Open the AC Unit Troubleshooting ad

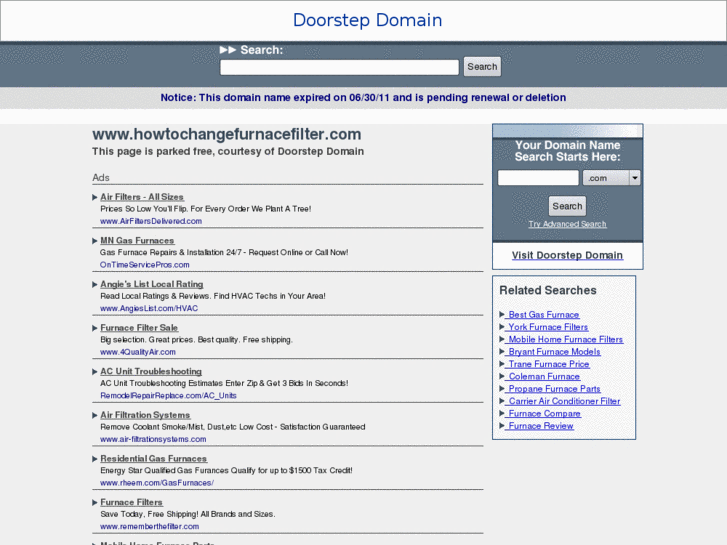coord(151,371)
